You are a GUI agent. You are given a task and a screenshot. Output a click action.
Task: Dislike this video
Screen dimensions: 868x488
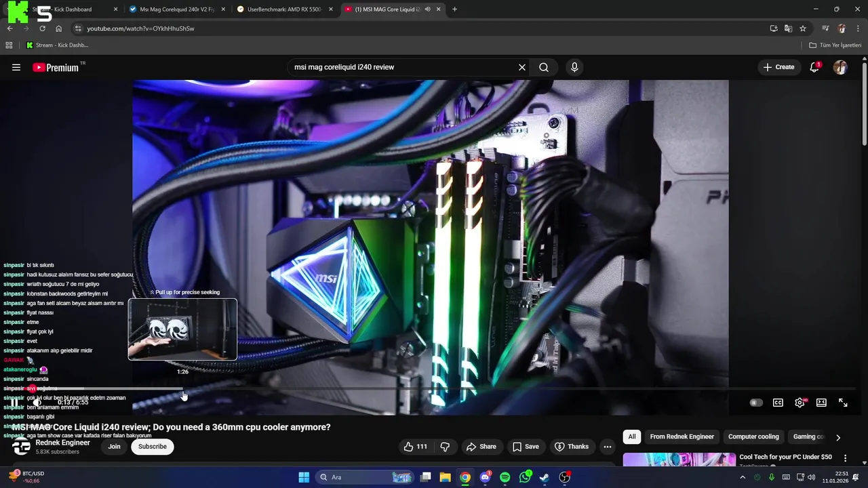[x=446, y=447]
